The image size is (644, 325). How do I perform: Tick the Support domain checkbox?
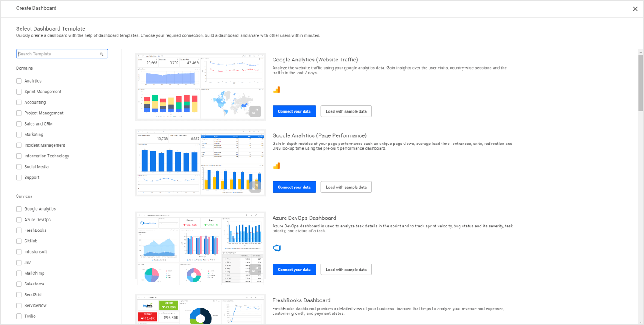(19, 178)
